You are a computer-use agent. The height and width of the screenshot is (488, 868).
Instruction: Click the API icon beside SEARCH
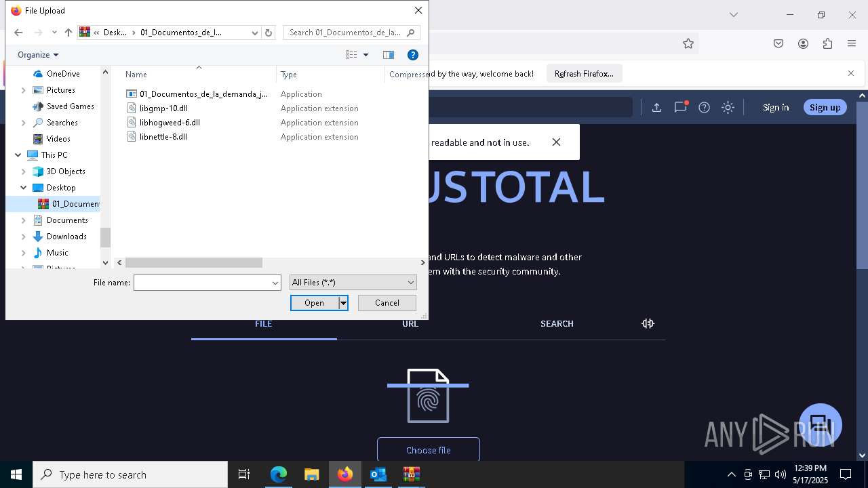pos(648,323)
